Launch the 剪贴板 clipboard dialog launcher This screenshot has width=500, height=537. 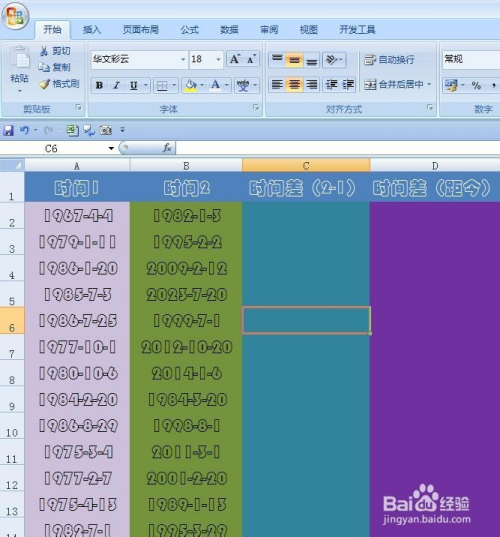[78, 108]
